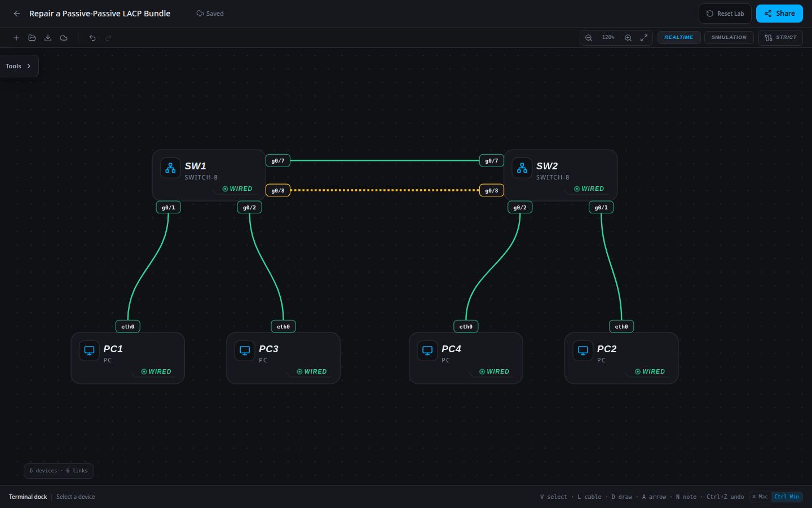Screen dimensions: 812x508
Task: Click the WIRED status on PC3
Action: point(312,372)
